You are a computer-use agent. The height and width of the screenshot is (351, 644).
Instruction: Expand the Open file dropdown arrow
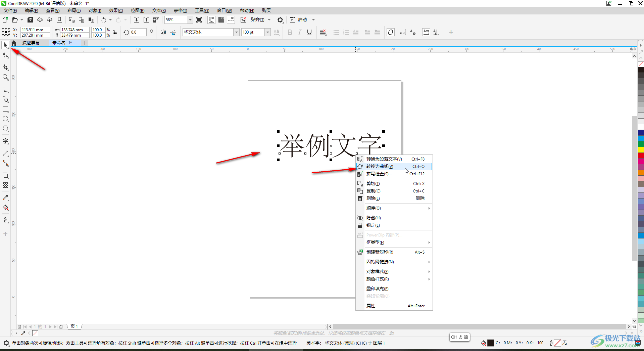pyautogui.click(x=22, y=20)
